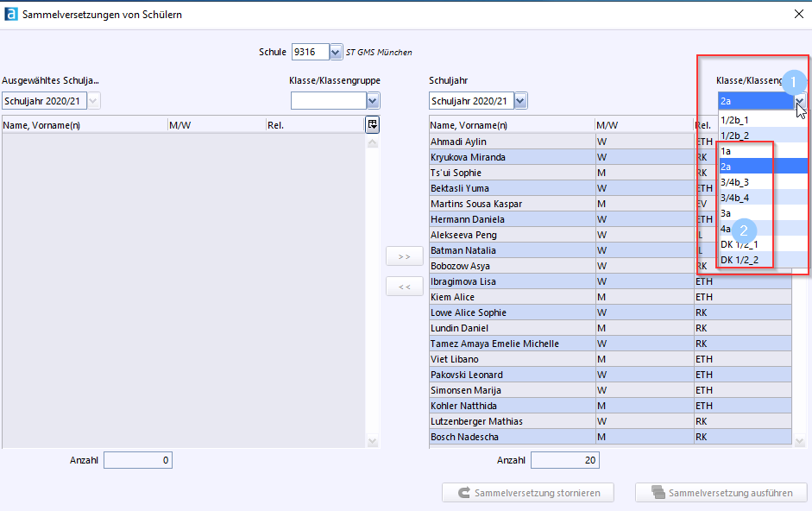Click left table M/W column header
This screenshot has height=511, width=812.
tap(217, 125)
